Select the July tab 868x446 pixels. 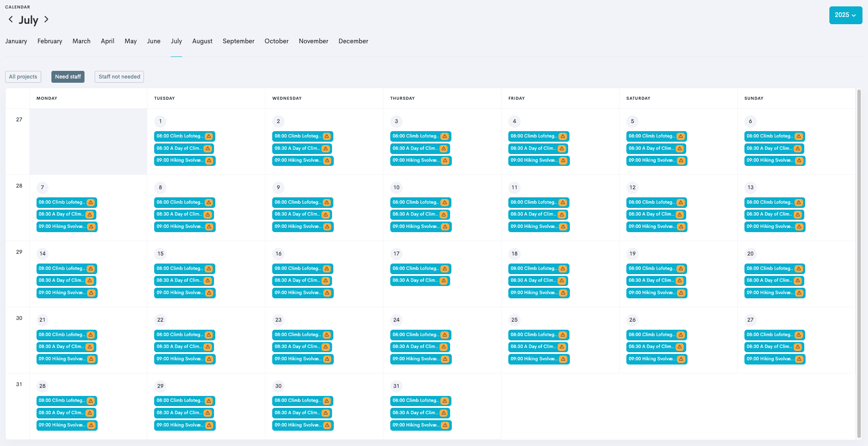click(x=176, y=41)
